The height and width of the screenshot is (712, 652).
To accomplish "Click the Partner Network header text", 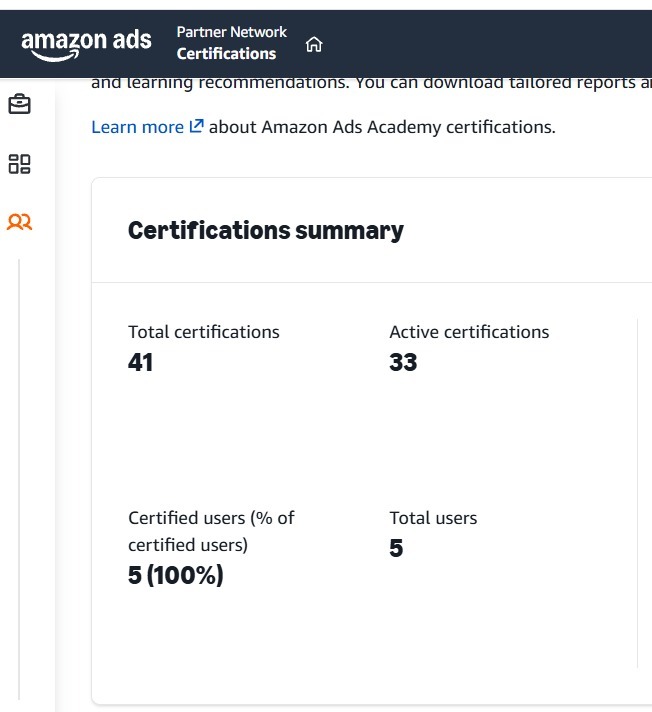I will tap(232, 32).
